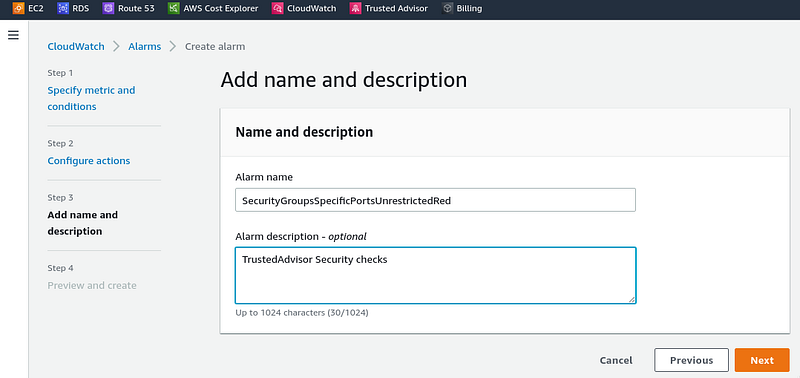
Task: Click the 'Name and description' panel heading
Action: (304, 132)
